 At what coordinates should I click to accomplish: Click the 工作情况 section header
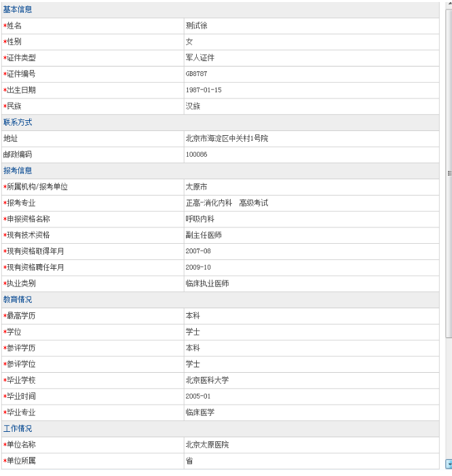point(18,428)
